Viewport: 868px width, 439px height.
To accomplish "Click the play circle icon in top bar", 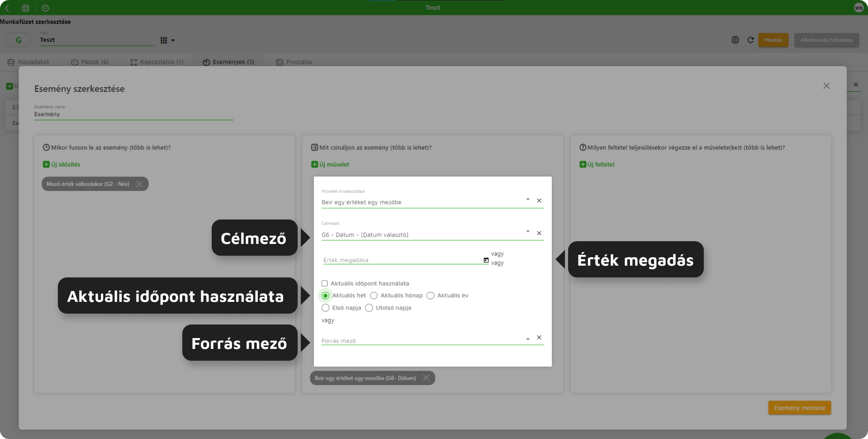I will tap(45, 8).
